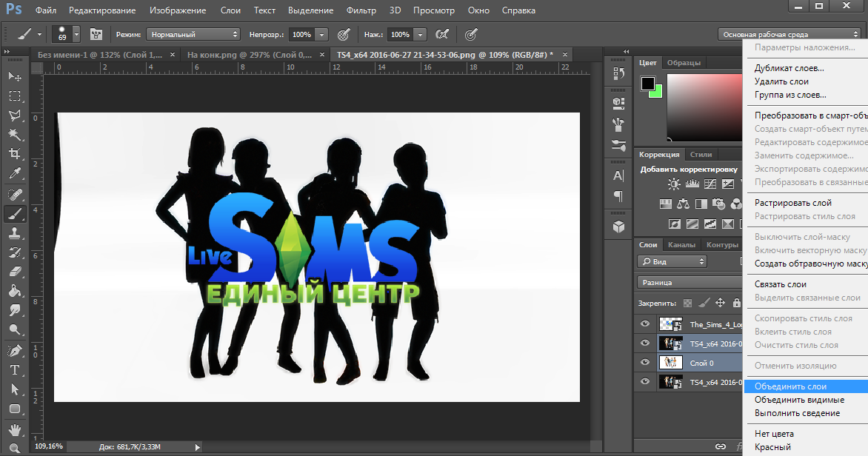Open the 3D panel cube icon
The height and width of the screenshot is (456, 868).
click(x=619, y=227)
